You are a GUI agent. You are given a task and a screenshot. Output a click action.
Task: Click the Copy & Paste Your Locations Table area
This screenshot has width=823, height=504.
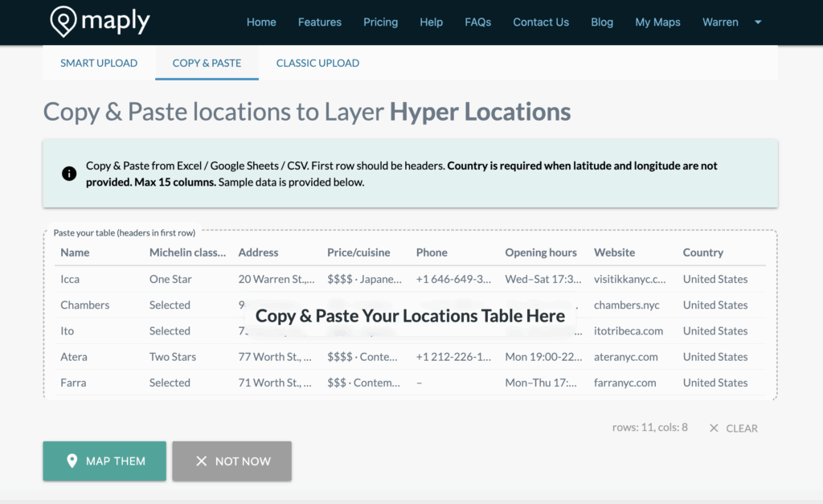coord(410,316)
